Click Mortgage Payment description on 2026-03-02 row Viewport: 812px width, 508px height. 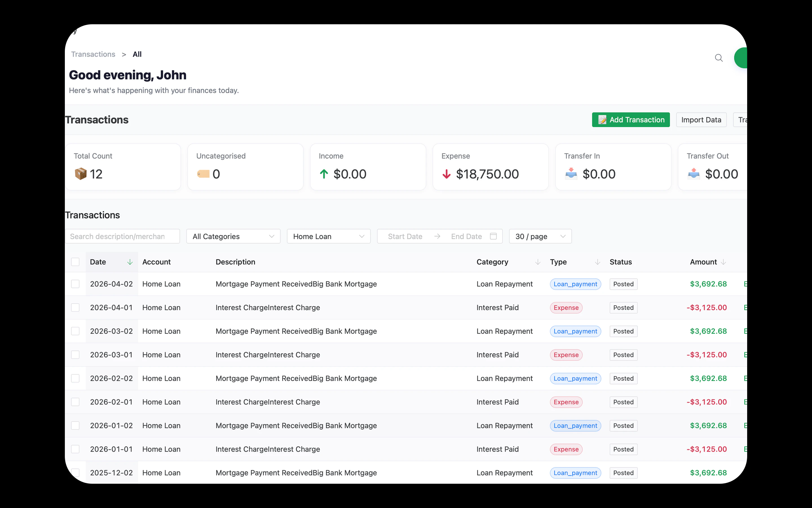click(296, 331)
